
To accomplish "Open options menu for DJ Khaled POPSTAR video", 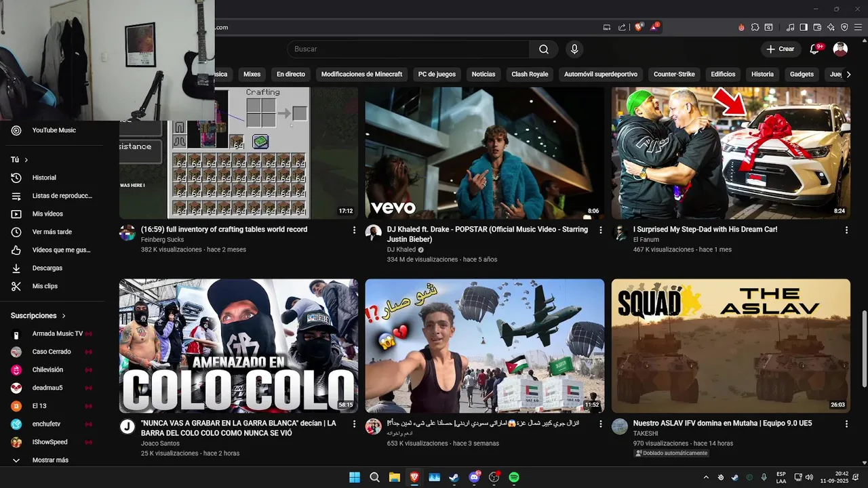I will [600, 230].
